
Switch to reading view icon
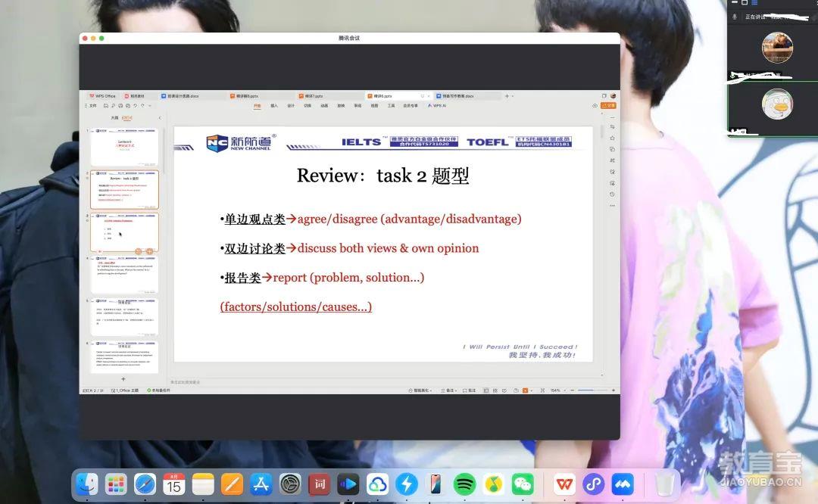(504, 390)
